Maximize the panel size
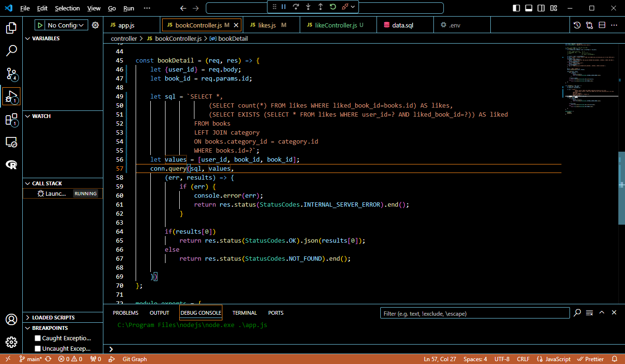 point(602,313)
